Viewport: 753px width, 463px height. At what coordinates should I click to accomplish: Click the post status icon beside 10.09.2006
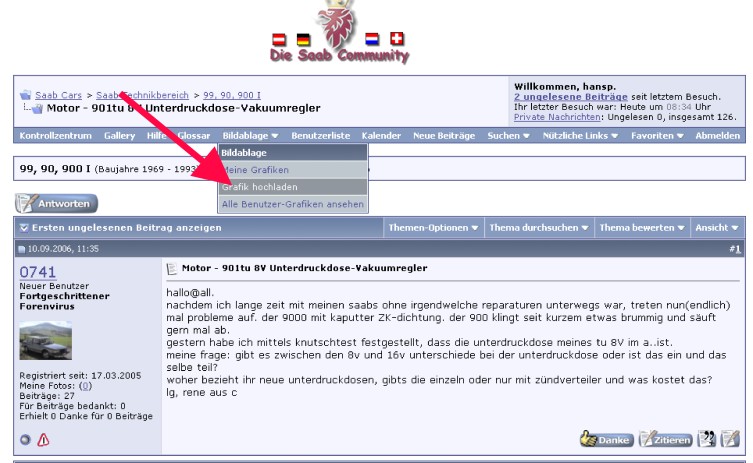pos(22,249)
